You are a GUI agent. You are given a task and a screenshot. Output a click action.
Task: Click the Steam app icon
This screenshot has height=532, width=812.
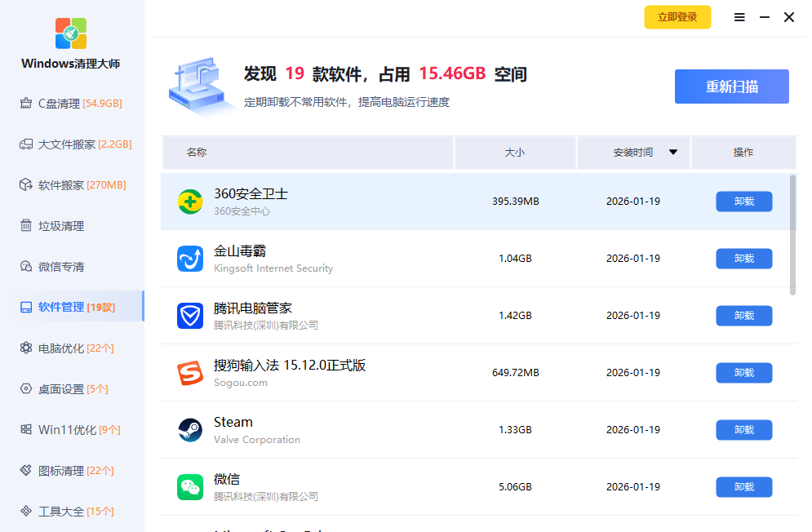190,430
